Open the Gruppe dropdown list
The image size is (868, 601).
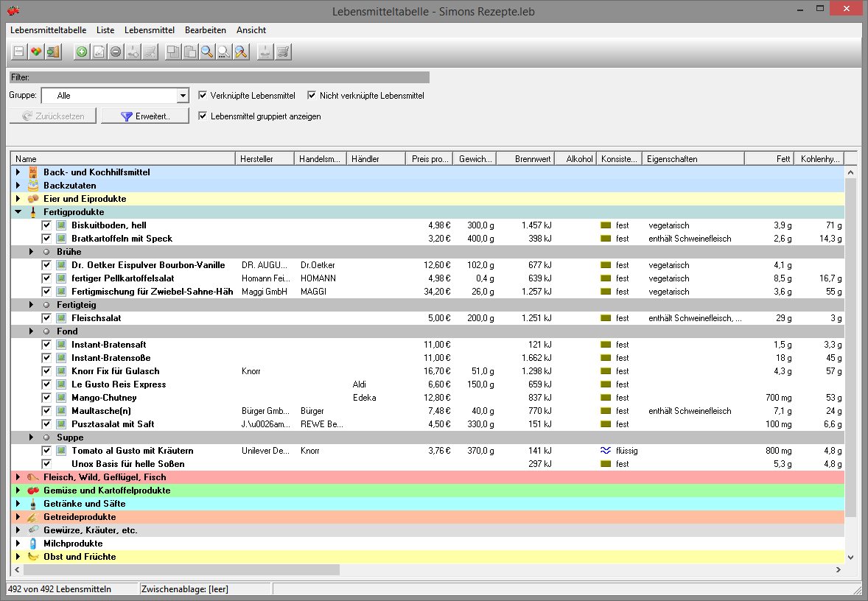(183, 96)
